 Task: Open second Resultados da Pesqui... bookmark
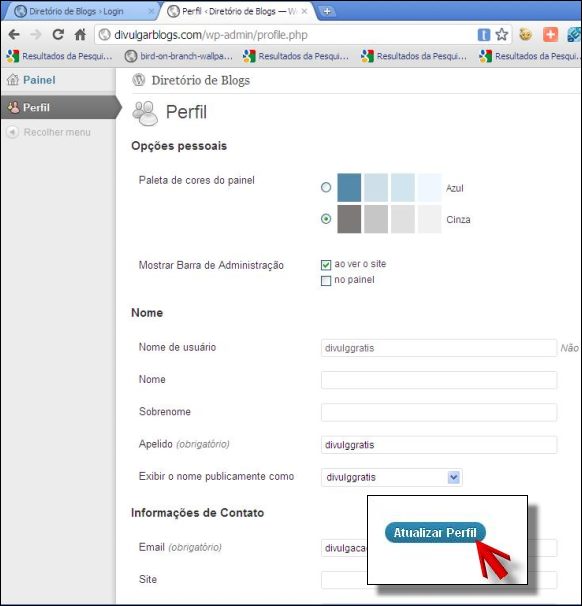click(296, 56)
